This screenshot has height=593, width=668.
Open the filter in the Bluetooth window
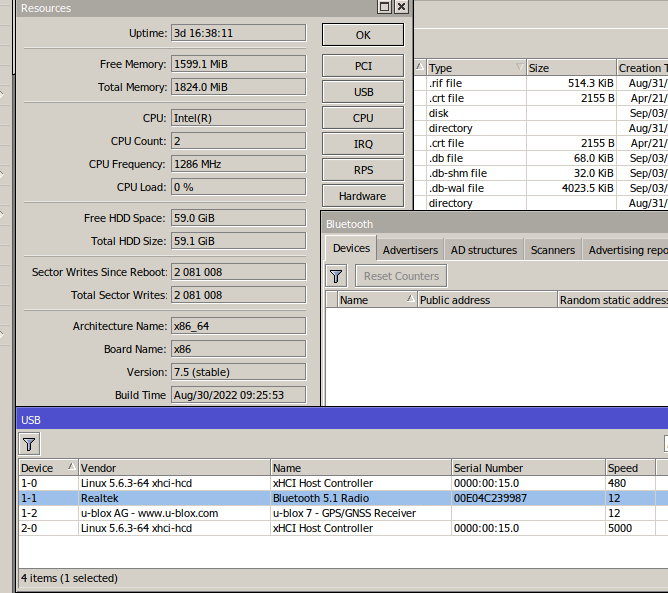(336, 276)
